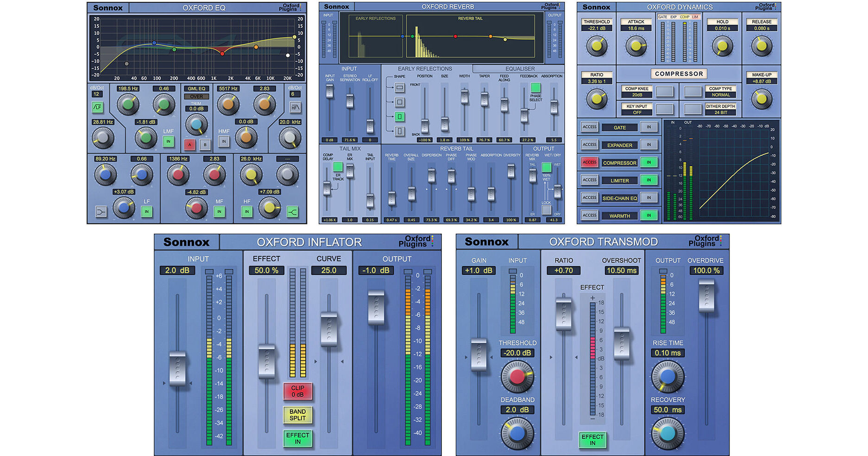868x456 pixels.
Task: Click the Oxford Plugins logo on Oxford Dynamics
Action: 765,6
